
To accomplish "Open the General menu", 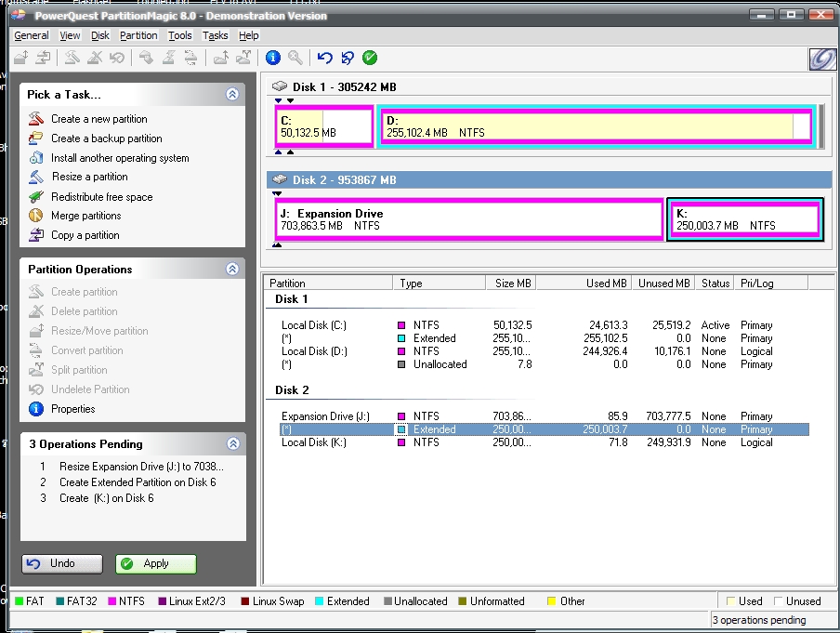I will (31, 35).
